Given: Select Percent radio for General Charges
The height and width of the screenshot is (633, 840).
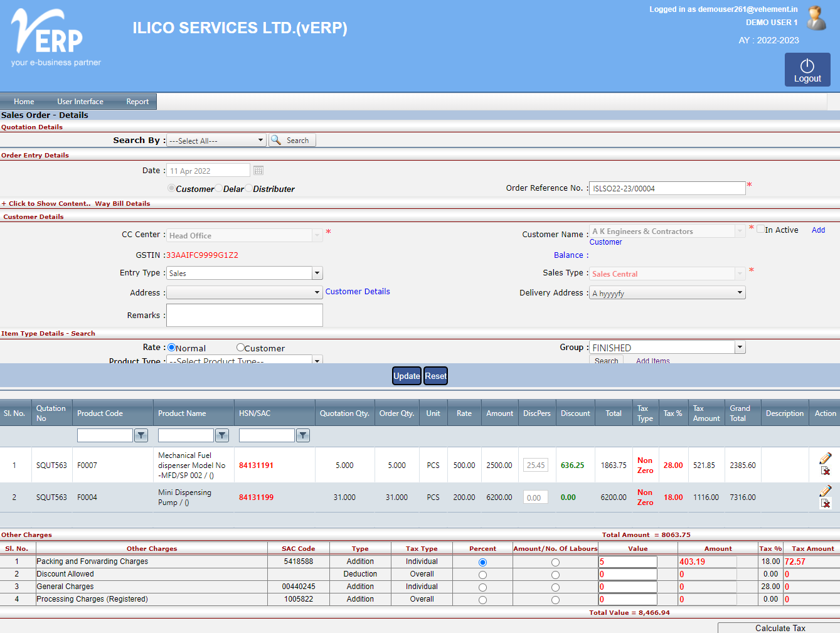Looking at the screenshot, I should point(482,587).
